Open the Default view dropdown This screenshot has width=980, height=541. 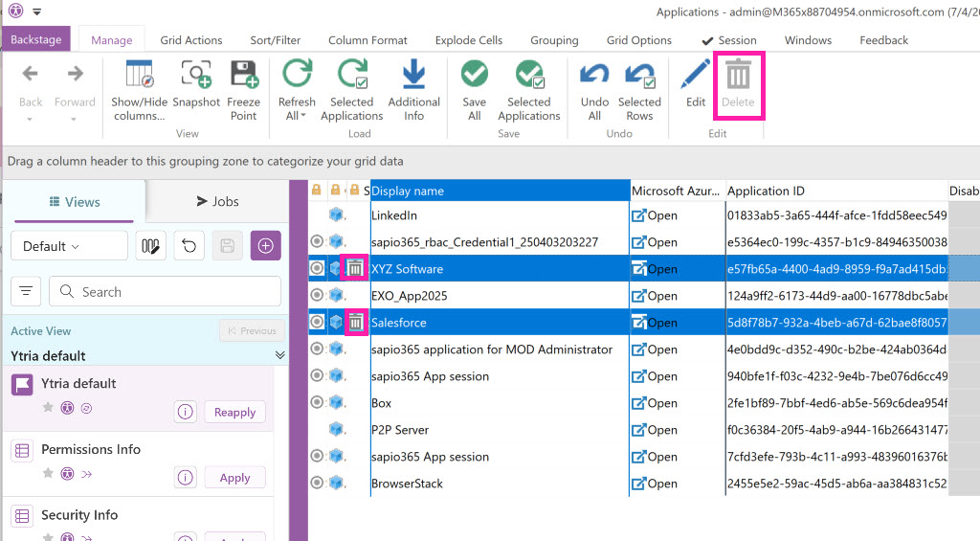[68, 246]
